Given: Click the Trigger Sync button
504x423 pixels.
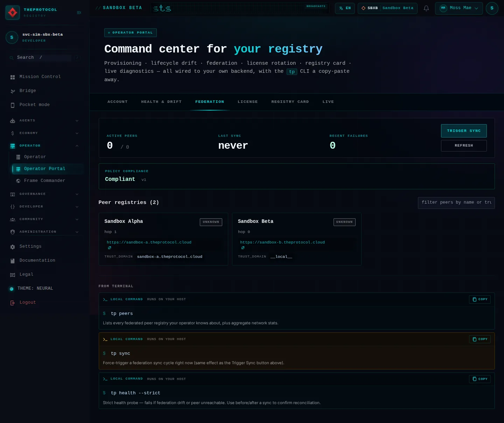Looking at the screenshot, I should [464, 131].
